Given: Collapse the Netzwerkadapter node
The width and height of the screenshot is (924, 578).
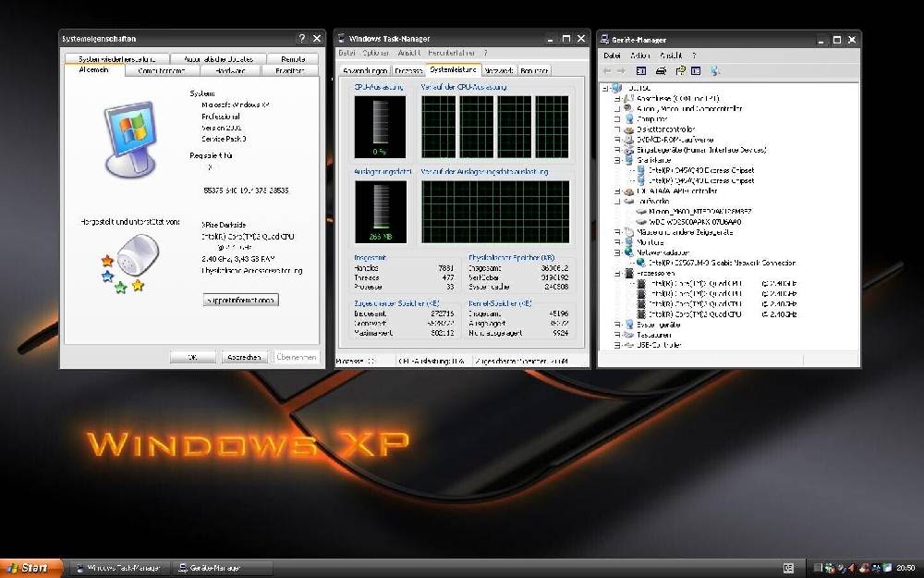Looking at the screenshot, I should tap(617, 252).
